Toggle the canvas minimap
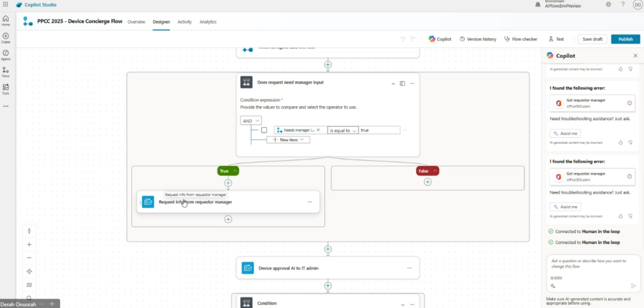 coord(29,285)
